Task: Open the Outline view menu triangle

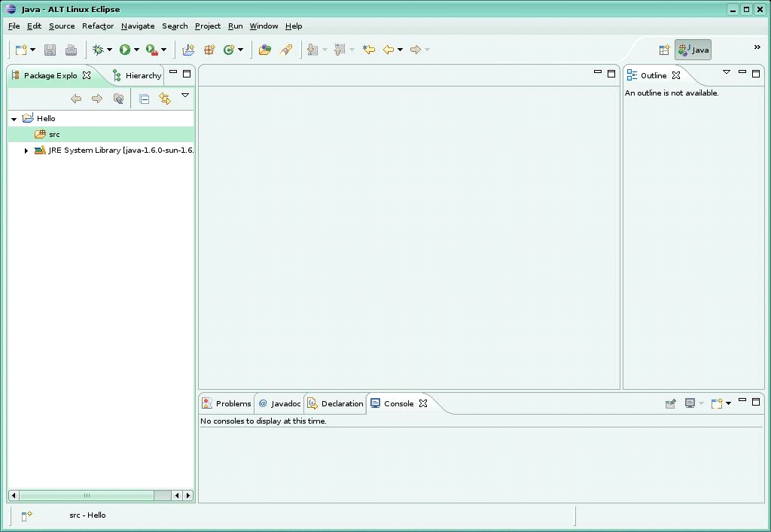Action: click(x=727, y=72)
